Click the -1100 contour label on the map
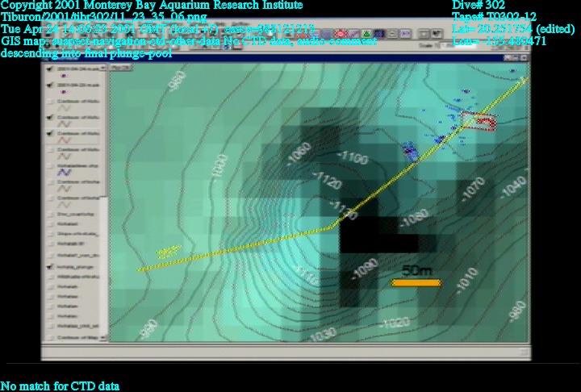Image resolution: width=581 pixels, height=392 pixels. pos(353,157)
